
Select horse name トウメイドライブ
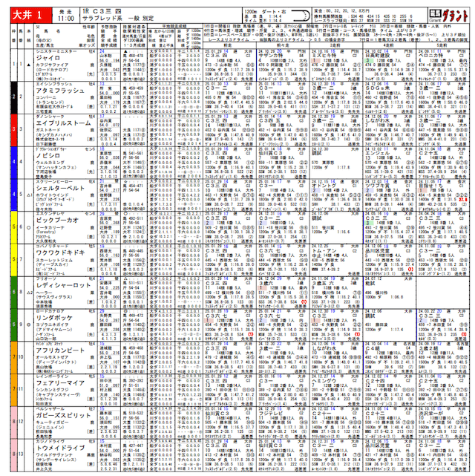pos(60,448)
